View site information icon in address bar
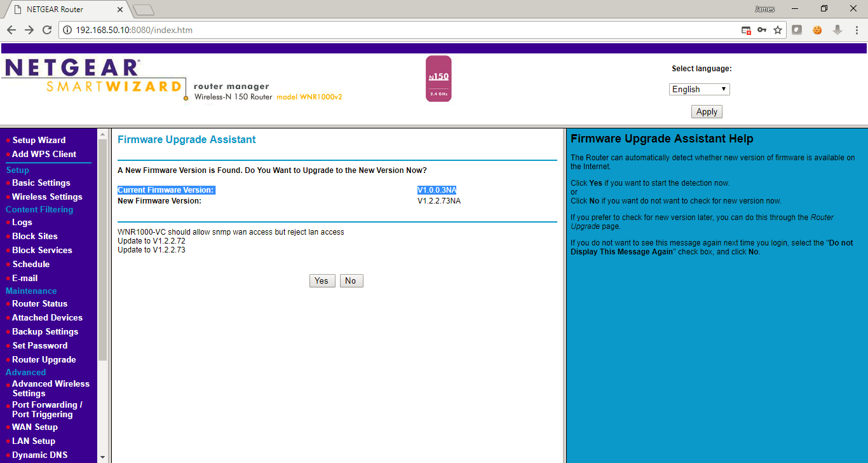Image resolution: width=868 pixels, height=463 pixels. (67, 30)
